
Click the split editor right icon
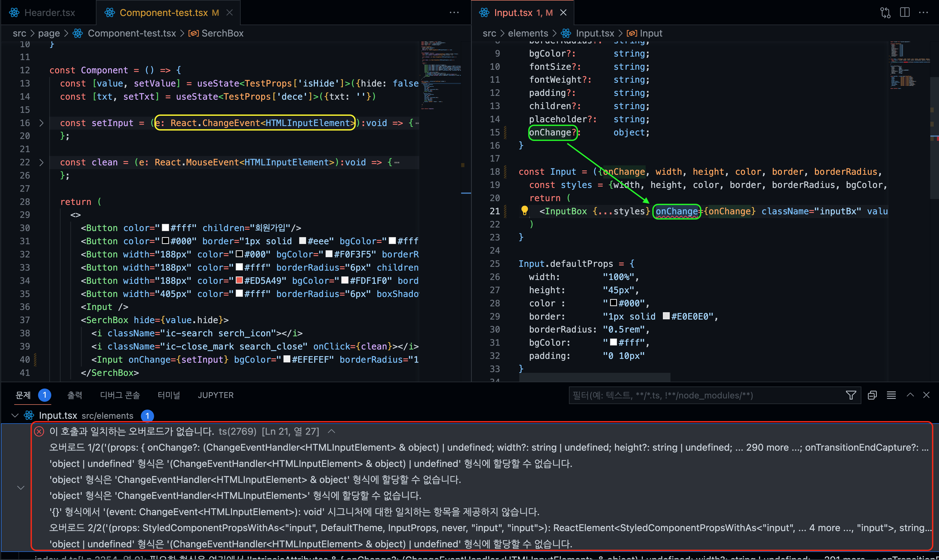click(905, 12)
